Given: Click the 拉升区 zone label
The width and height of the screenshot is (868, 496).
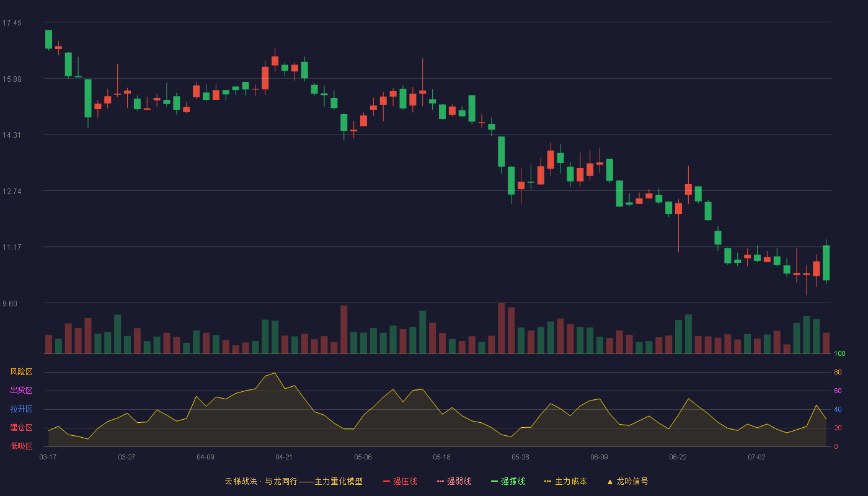Looking at the screenshot, I should (21, 409).
